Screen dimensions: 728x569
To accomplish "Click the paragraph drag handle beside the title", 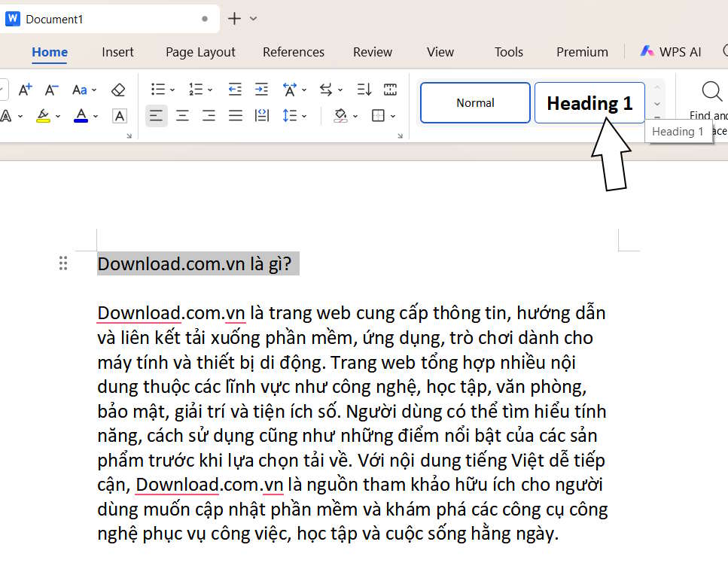I will [x=63, y=263].
